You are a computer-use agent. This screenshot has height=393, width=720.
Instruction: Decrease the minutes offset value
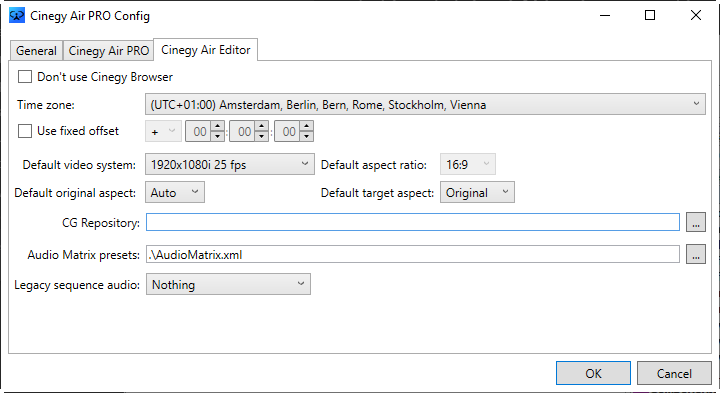(262, 136)
